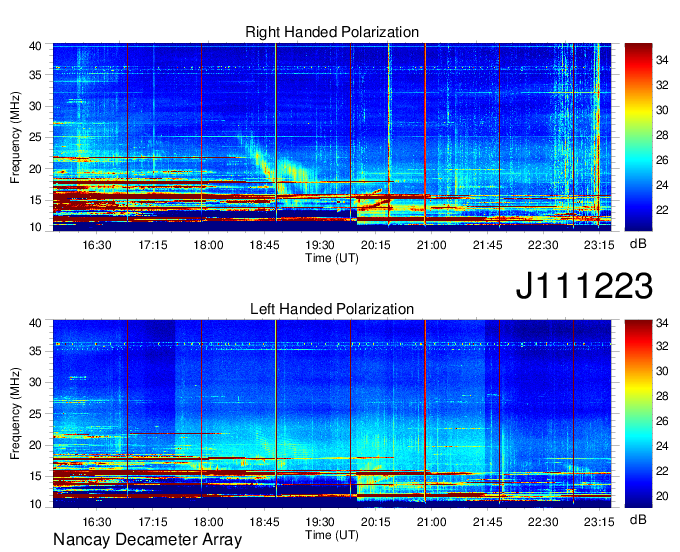Click the Nancay Decameter Array caption

147,539
